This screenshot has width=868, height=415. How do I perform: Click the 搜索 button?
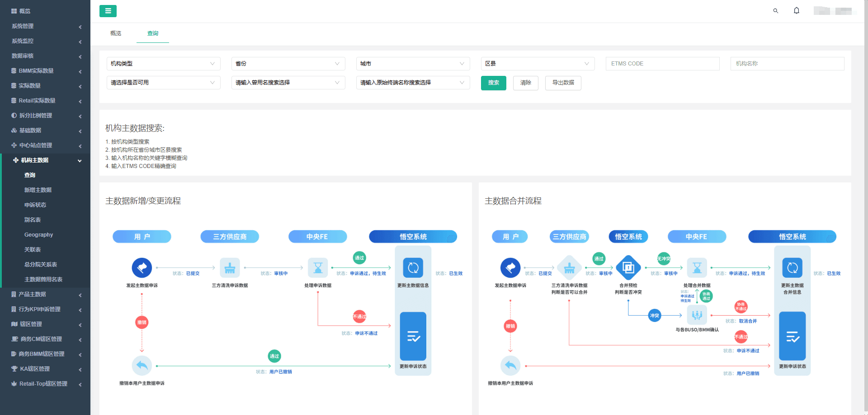click(x=493, y=83)
